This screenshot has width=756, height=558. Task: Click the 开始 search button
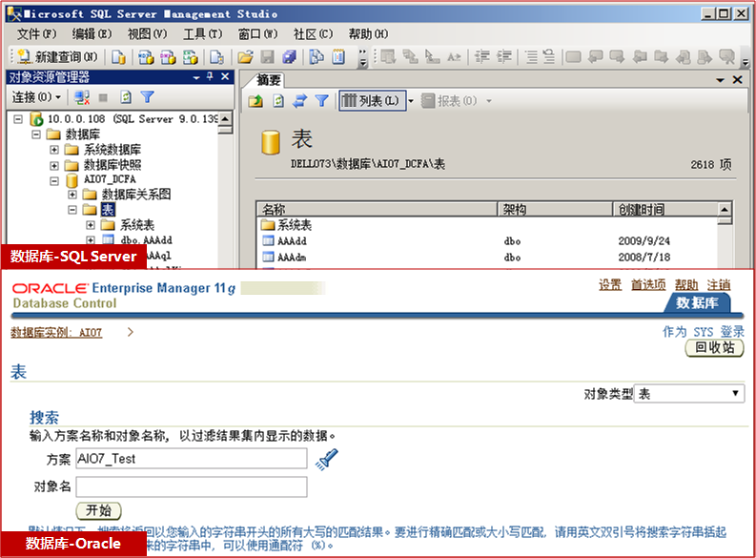98,510
